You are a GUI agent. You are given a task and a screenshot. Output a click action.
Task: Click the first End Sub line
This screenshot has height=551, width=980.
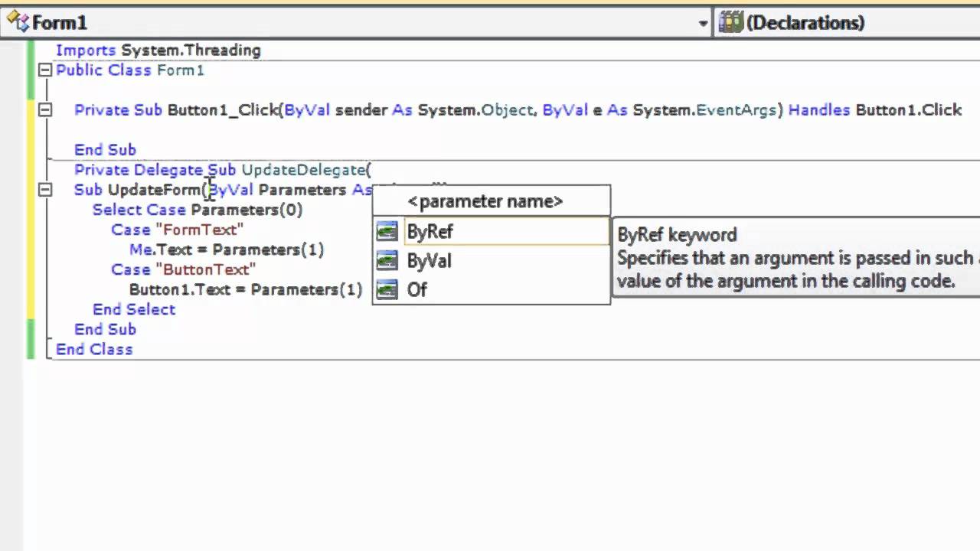[x=105, y=149]
